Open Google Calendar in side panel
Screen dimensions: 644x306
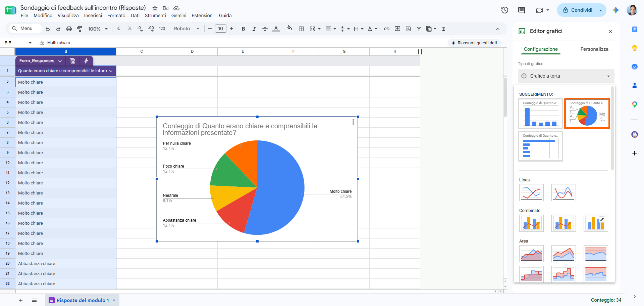[x=635, y=29]
